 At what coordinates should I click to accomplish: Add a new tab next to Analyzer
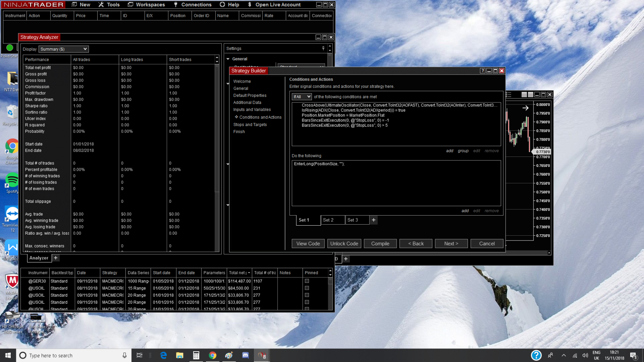[56, 258]
